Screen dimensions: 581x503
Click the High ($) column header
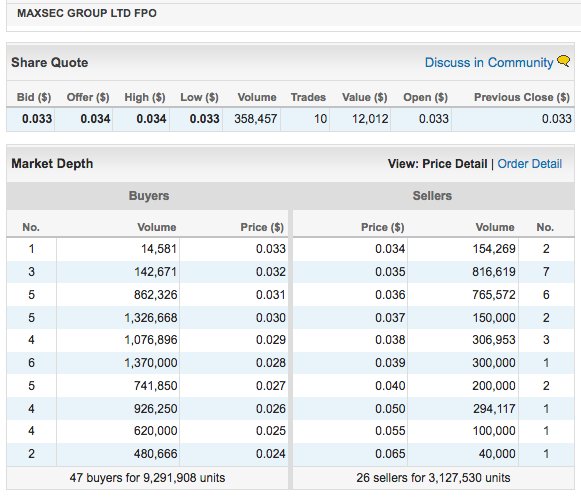coord(145,97)
